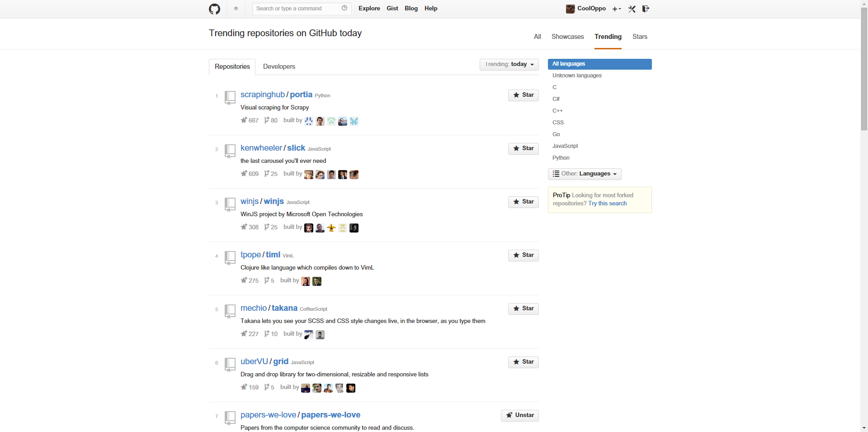Star the winjs/winjs repository
868x432 pixels.
(524, 202)
